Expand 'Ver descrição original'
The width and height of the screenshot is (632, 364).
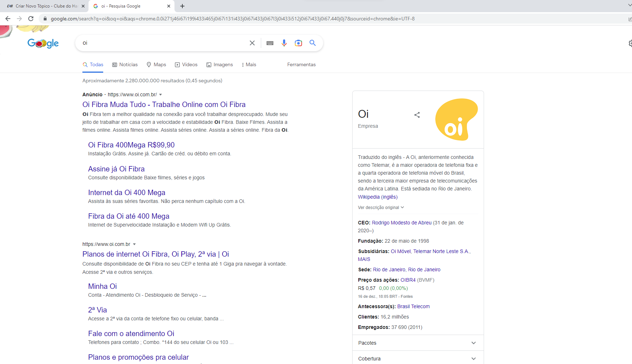[x=381, y=208]
